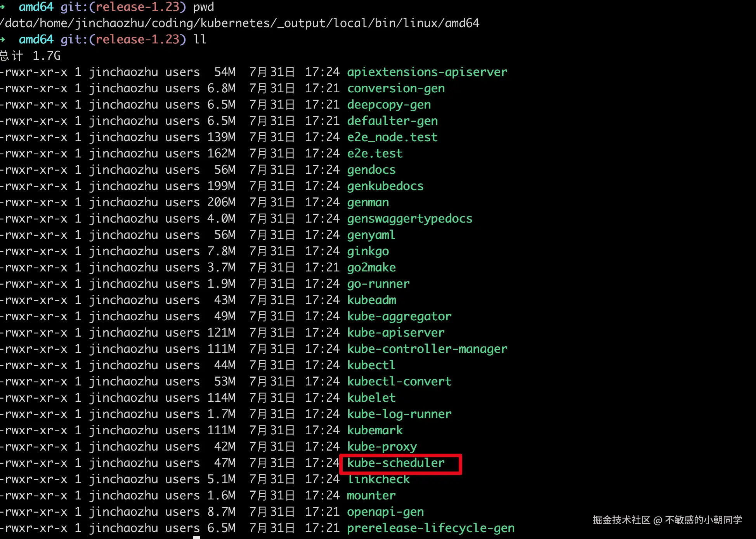The width and height of the screenshot is (756, 539).
Task: Click the e2e_node.test filename
Action: point(392,137)
